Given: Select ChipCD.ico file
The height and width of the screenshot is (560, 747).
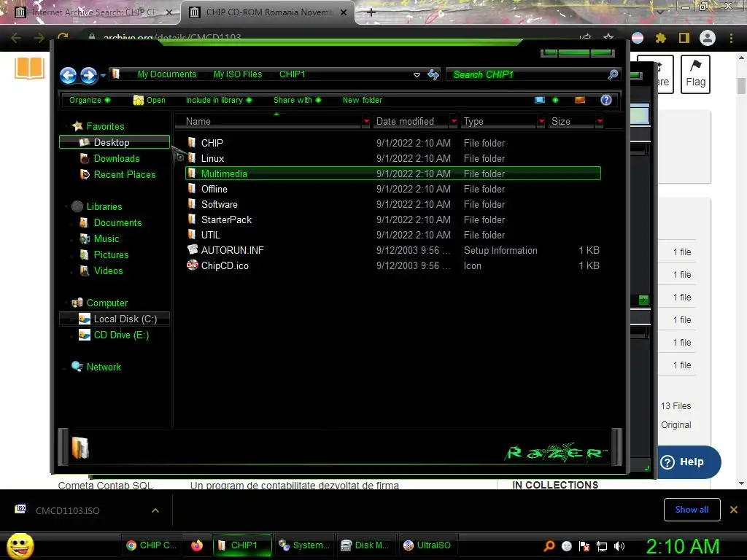Looking at the screenshot, I should pyautogui.click(x=225, y=265).
